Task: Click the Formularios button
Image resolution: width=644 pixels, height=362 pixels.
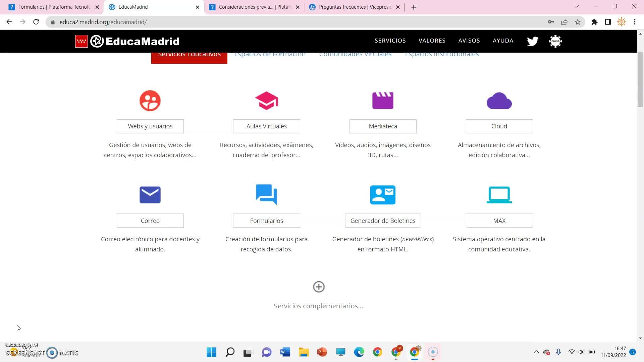Action: click(266, 221)
